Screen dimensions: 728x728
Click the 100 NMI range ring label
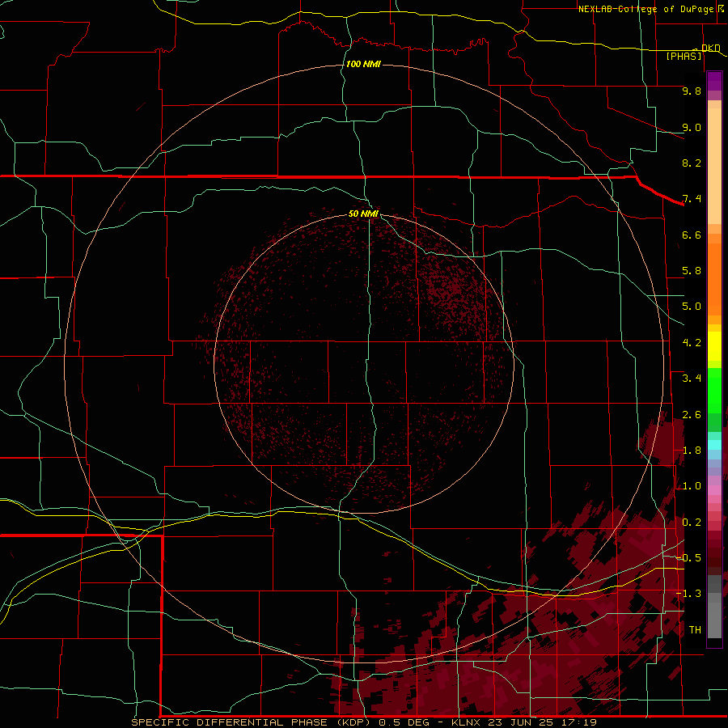(x=363, y=64)
